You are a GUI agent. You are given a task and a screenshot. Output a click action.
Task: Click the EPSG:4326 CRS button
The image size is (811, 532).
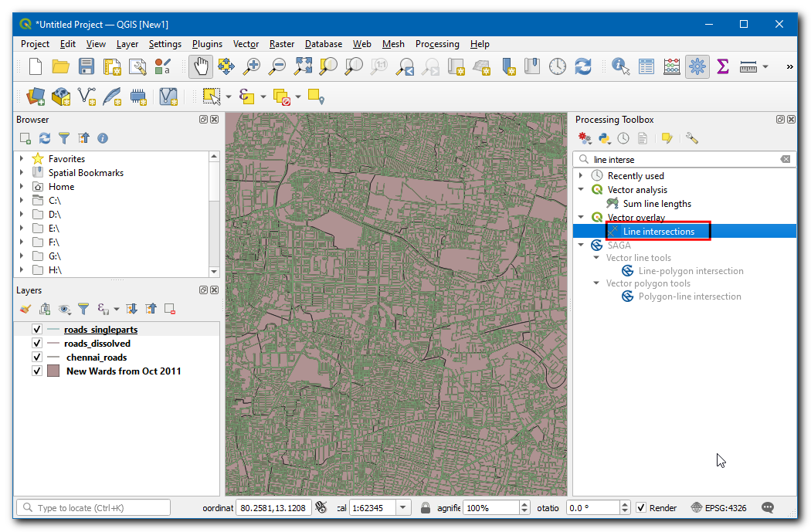[x=719, y=508]
